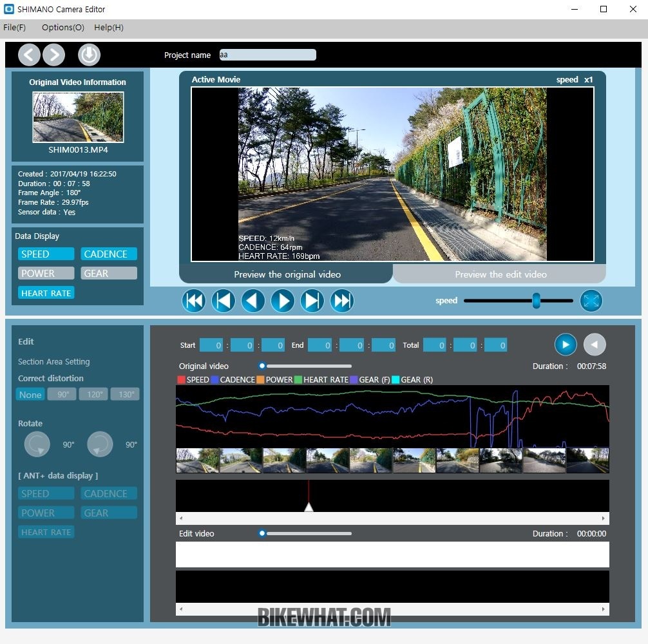This screenshot has height=644, width=648.
Task: Click the Start hours field
Action: pos(211,345)
